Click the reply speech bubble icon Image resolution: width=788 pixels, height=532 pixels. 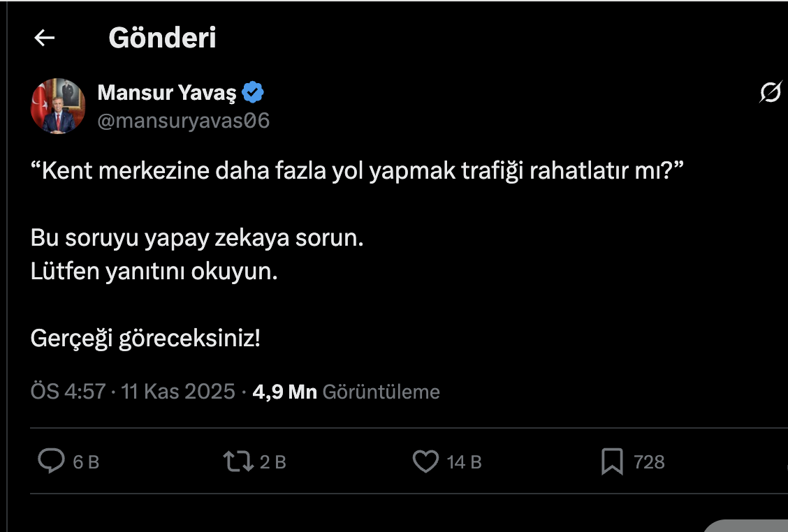(51, 461)
